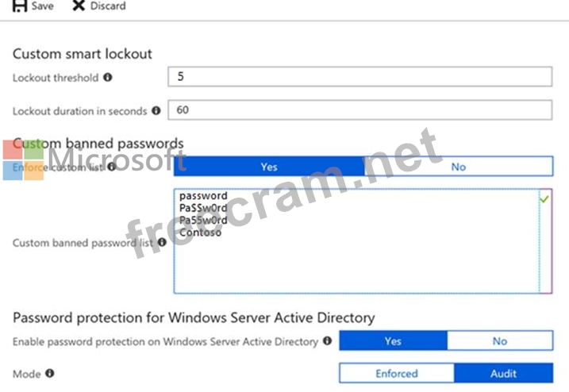Switch Mode to Audit

tap(503, 373)
